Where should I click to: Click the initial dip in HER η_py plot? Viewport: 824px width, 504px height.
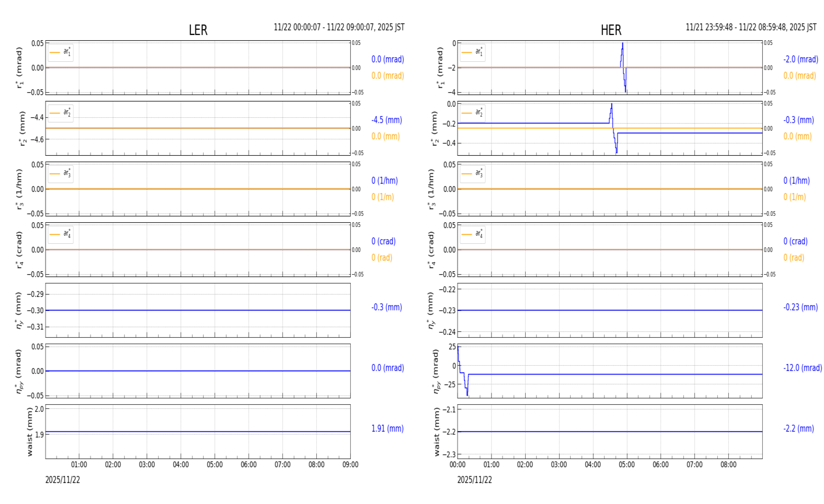click(467, 394)
